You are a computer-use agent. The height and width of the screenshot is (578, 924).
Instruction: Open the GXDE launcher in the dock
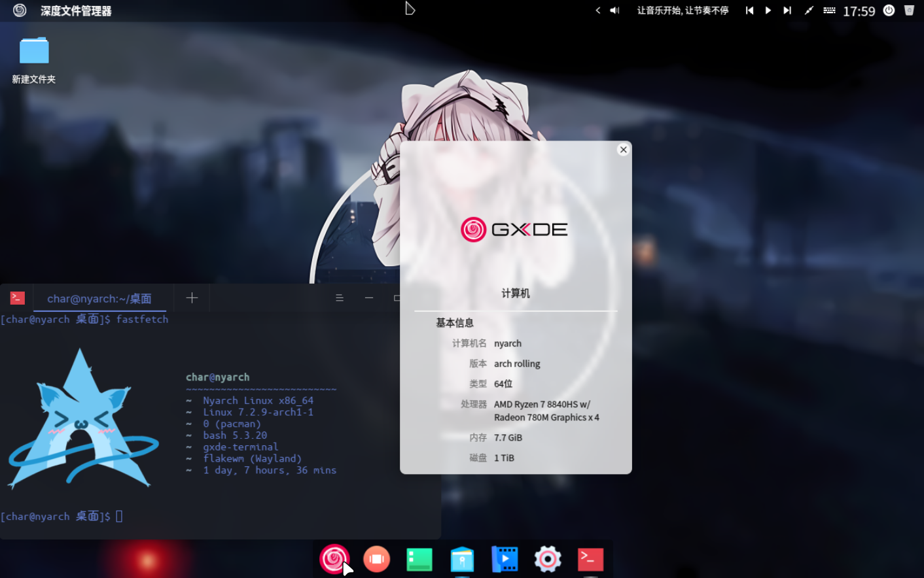click(x=334, y=559)
